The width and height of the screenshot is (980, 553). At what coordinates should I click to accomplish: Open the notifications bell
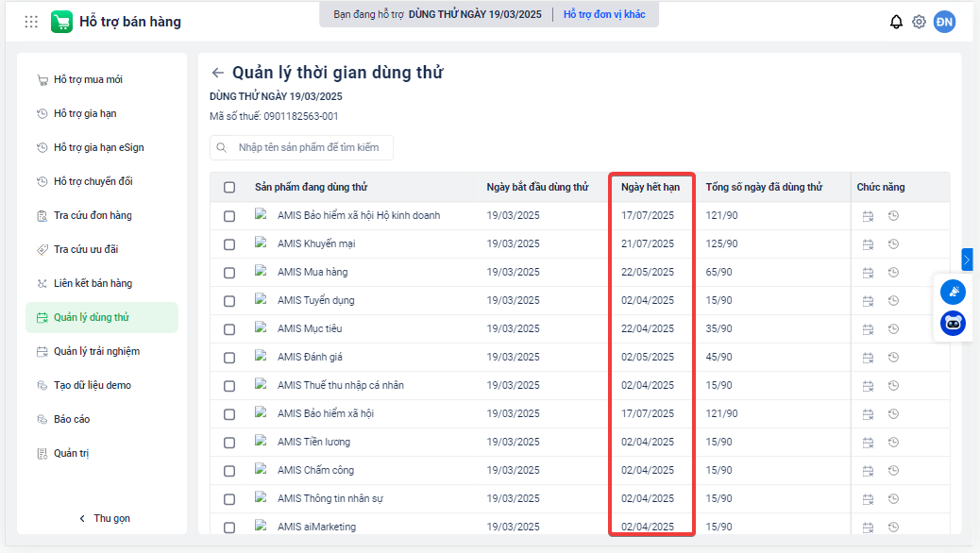click(896, 22)
